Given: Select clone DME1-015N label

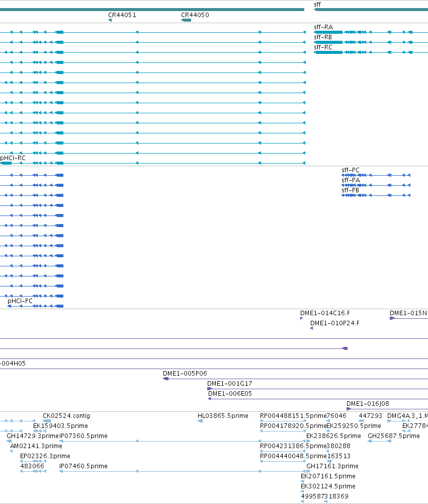Looking at the screenshot, I should point(408,313).
